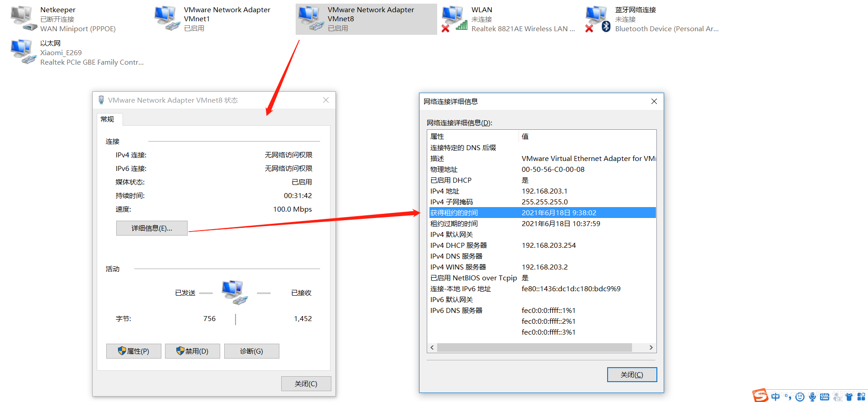Toggle the 中 Chinese/English input mode

tap(775, 397)
